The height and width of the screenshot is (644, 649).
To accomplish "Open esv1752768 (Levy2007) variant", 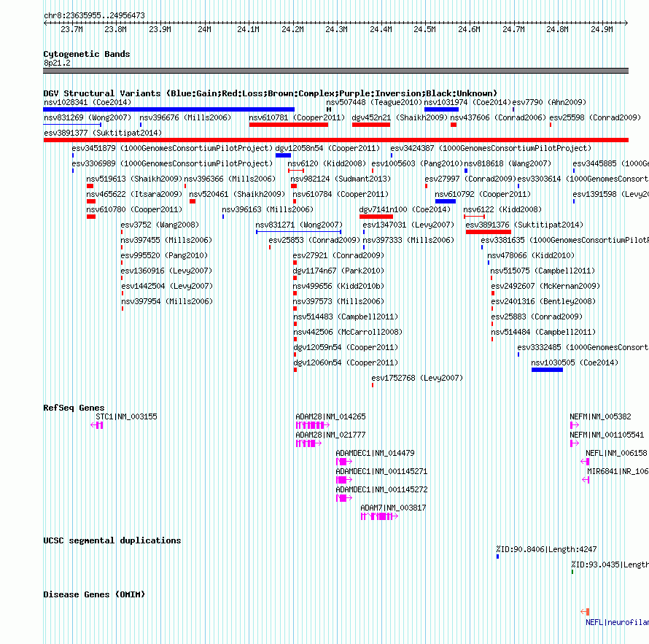I will coord(417,378).
